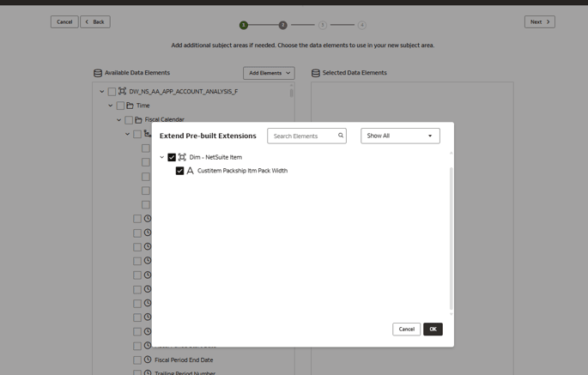
Task: Click Next to proceed in wizard
Action: [540, 21]
